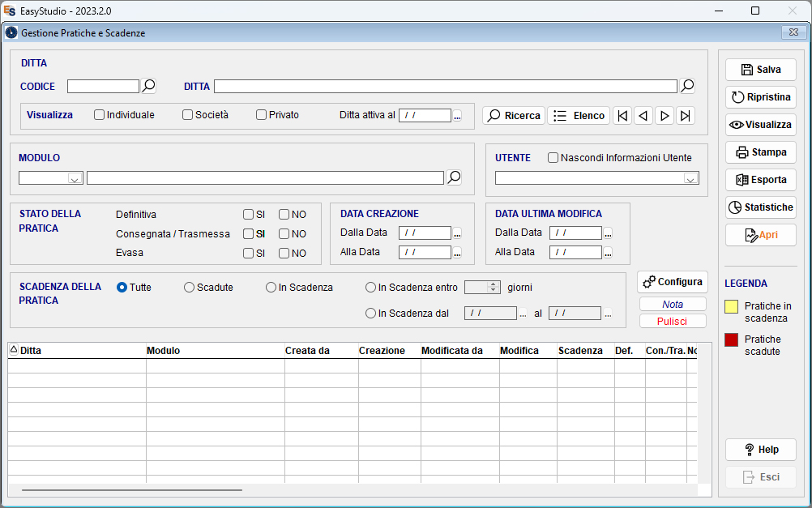Click the Salva button with floppy icon
Image resolution: width=812 pixels, height=508 pixels.
pyautogui.click(x=761, y=70)
